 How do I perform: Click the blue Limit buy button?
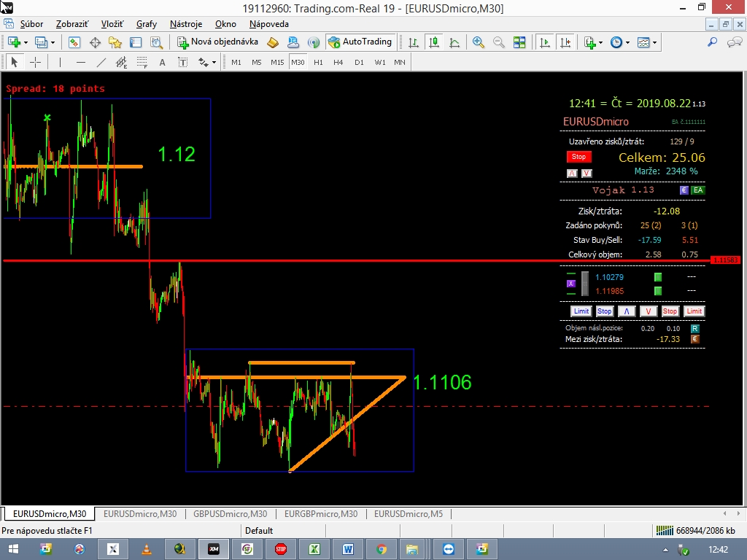tap(581, 311)
